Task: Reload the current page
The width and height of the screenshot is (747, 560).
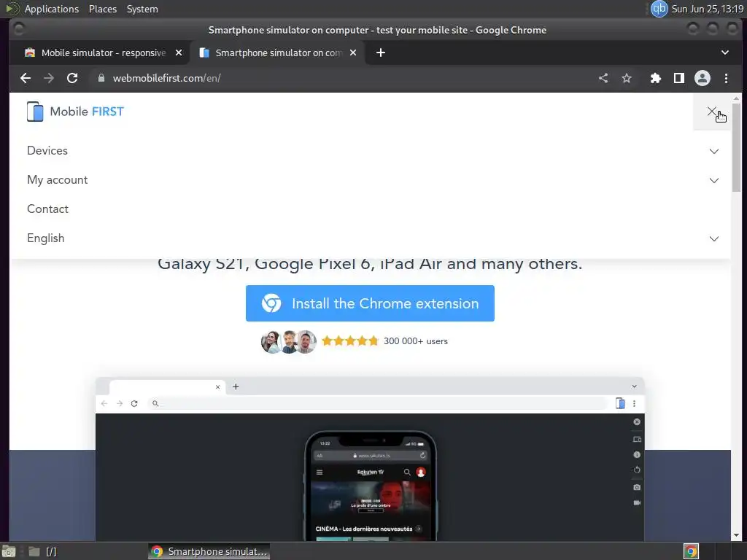Action: [72, 78]
